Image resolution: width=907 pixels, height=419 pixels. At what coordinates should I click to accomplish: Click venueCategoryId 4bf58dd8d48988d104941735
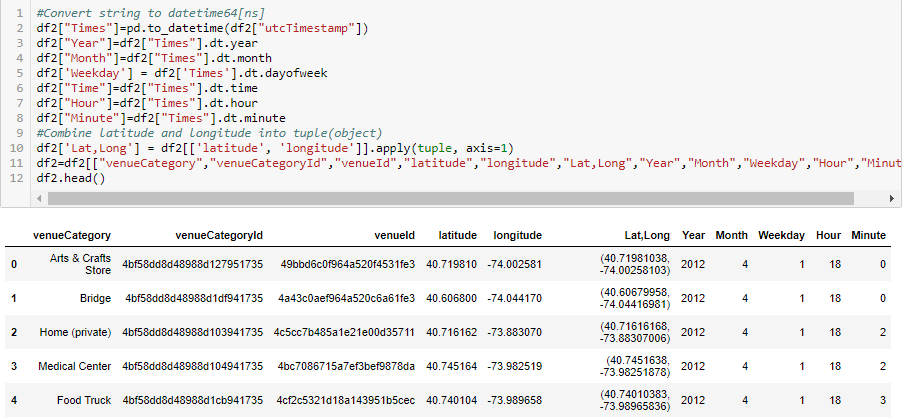click(x=193, y=366)
